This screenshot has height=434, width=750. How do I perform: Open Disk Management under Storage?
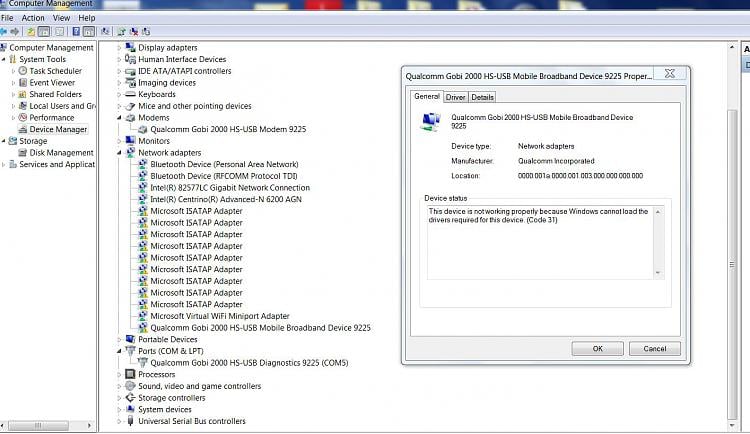pos(61,153)
